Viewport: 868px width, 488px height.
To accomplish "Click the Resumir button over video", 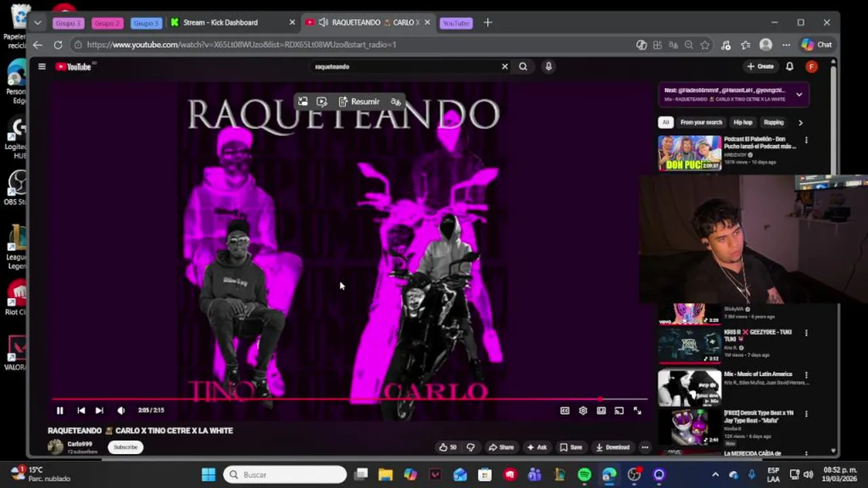I will (x=359, y=102).
